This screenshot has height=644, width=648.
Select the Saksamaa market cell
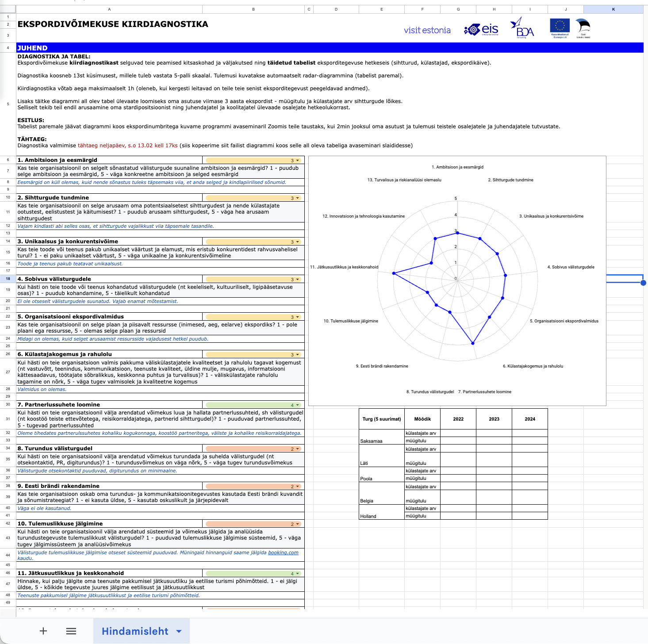click(x=381, y=437)
